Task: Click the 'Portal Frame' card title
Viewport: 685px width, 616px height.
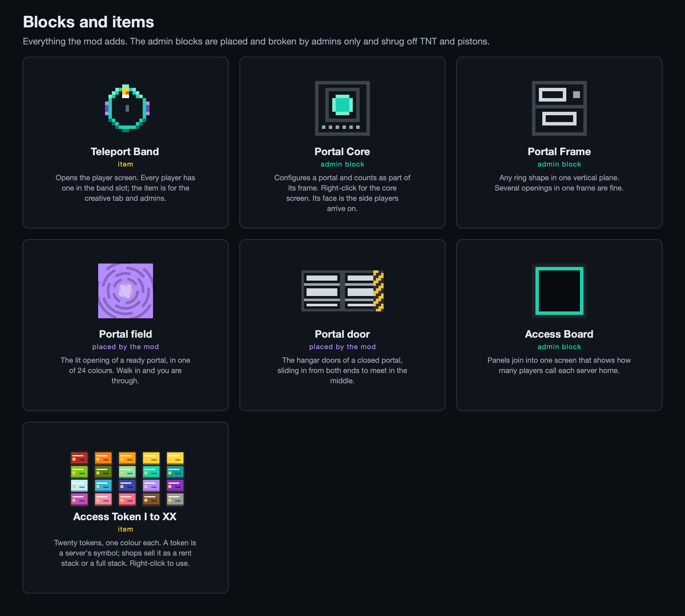Action: [x=559, y=152]
